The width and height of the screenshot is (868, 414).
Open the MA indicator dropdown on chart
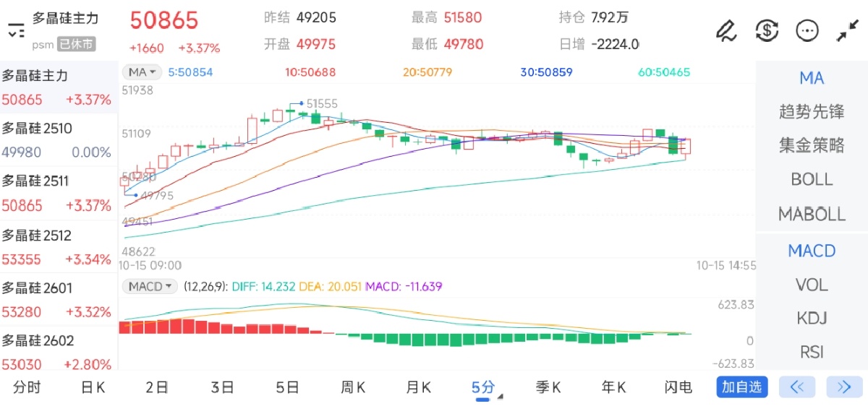(142, 72)
